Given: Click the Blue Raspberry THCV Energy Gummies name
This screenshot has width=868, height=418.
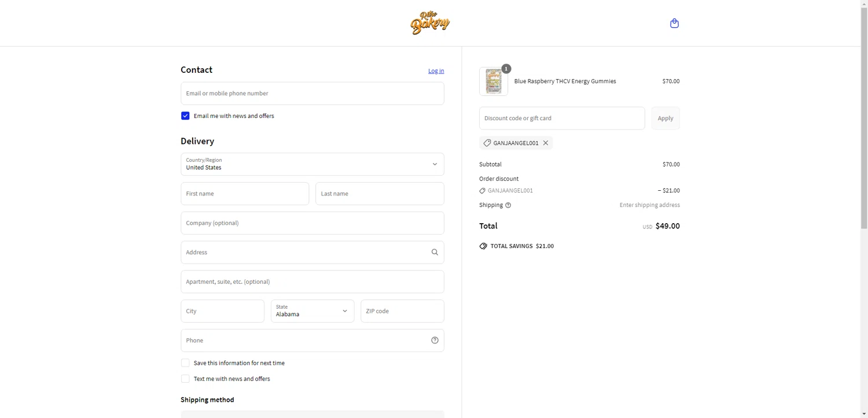Looking at the screenshot, I should pyautogui.click(x=565, y=82).
